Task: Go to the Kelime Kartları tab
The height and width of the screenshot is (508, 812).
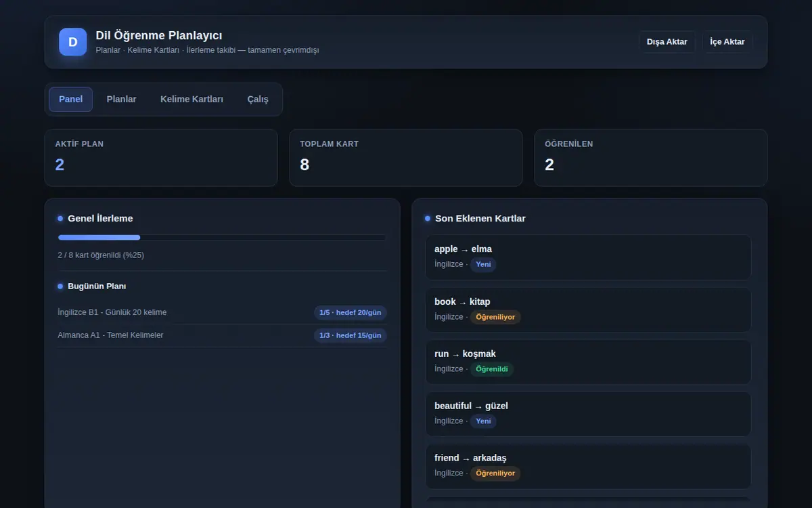Action: (191, 100)
